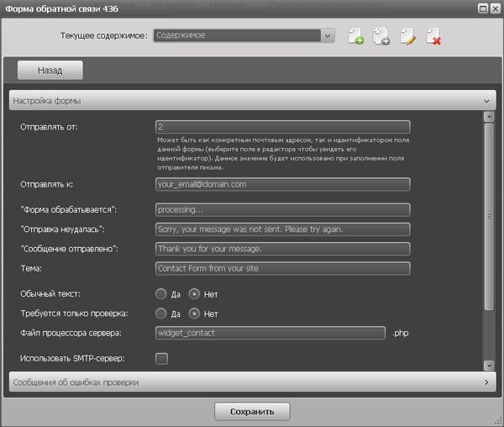Select 'Да' for Требуется только проверка

pos(161,314)
